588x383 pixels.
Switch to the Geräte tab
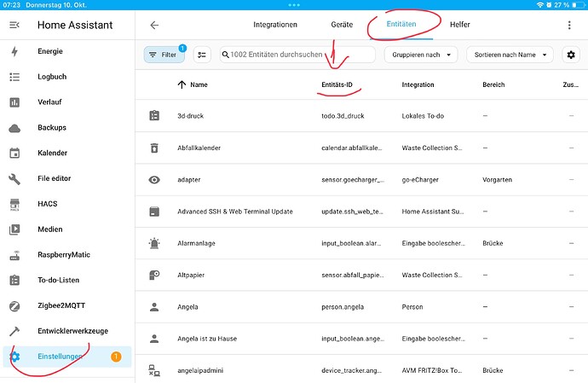pos(342,26)
